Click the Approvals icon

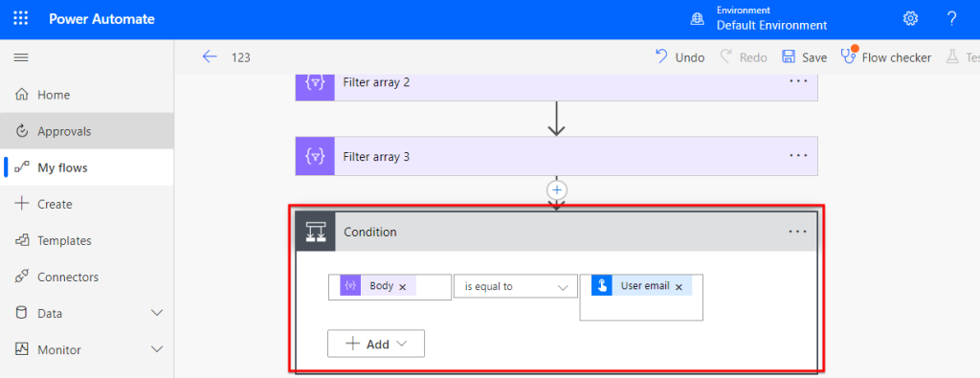pyautogui.click(x=22, y=131)
